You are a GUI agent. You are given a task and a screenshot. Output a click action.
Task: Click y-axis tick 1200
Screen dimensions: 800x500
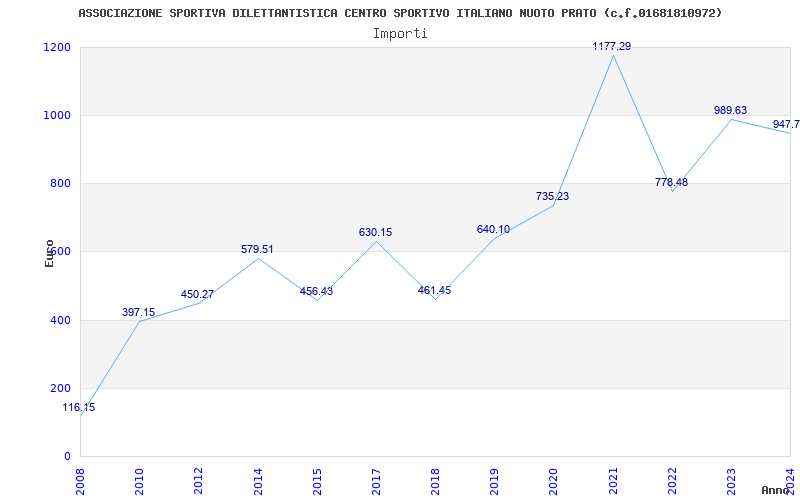pos(56,47)
